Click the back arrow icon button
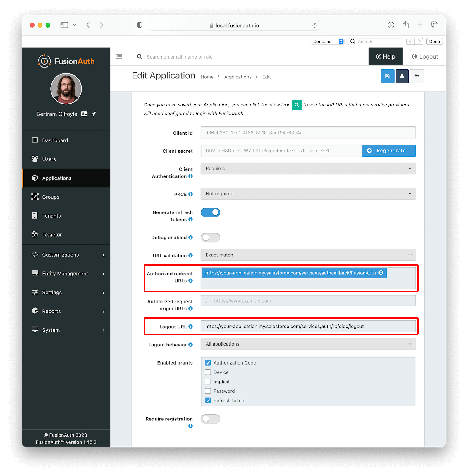The width and height of the screenshot is (468, 476). tap(417, 76)
